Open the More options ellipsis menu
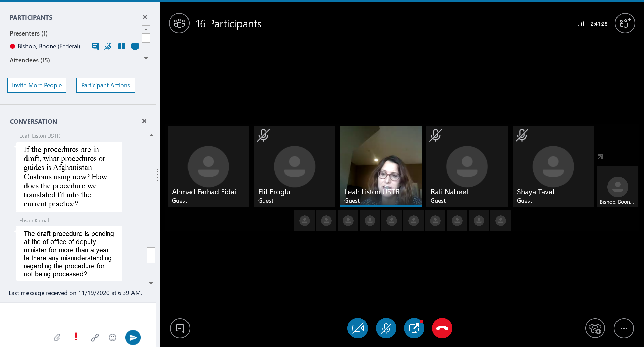Viewport: 644px width, 347px height. [x=624, y=328]
